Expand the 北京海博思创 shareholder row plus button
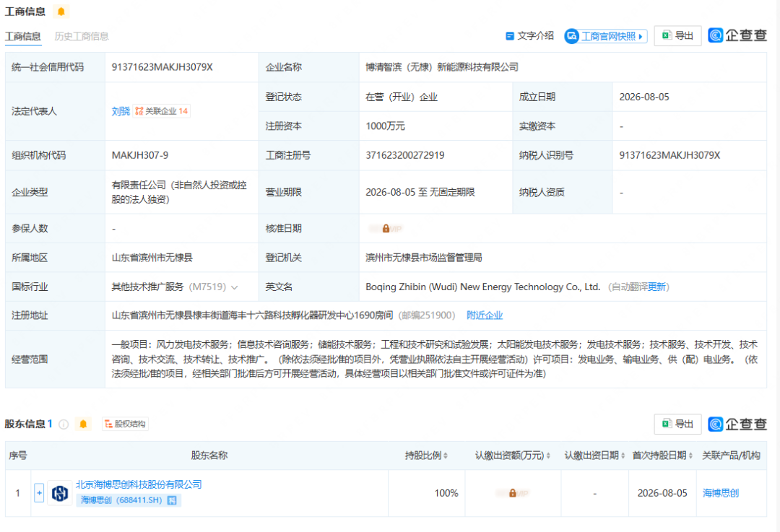780x532 pixels. (39, 493)
